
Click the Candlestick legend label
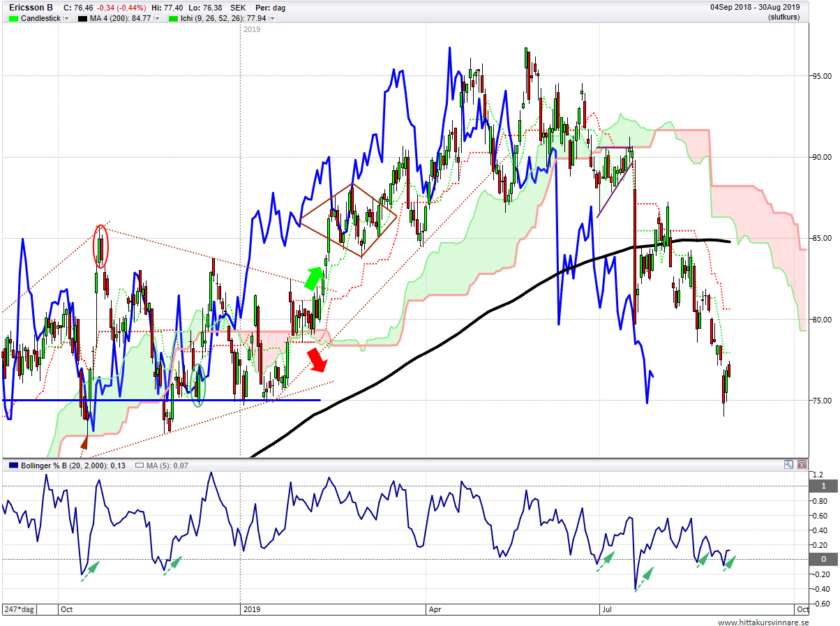pyautogui.click(x=41, y=18)
